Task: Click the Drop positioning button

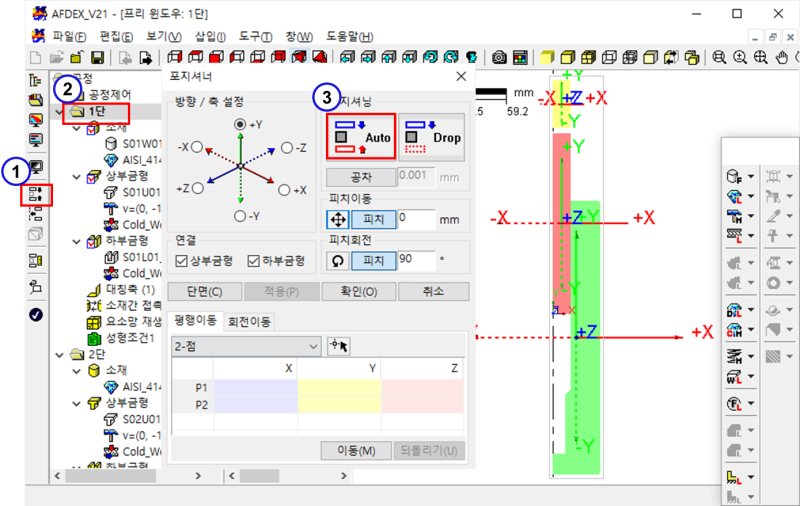Action: coord(433,137)
